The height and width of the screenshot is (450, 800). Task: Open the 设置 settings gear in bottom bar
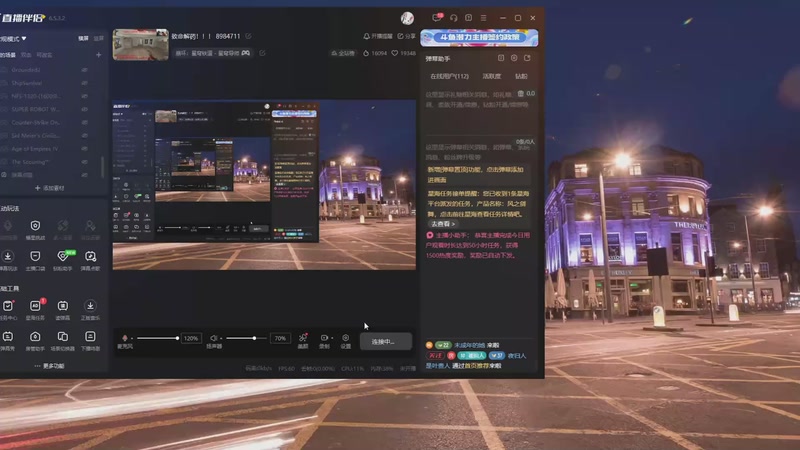pyautogui.click(x=345, y=338)
